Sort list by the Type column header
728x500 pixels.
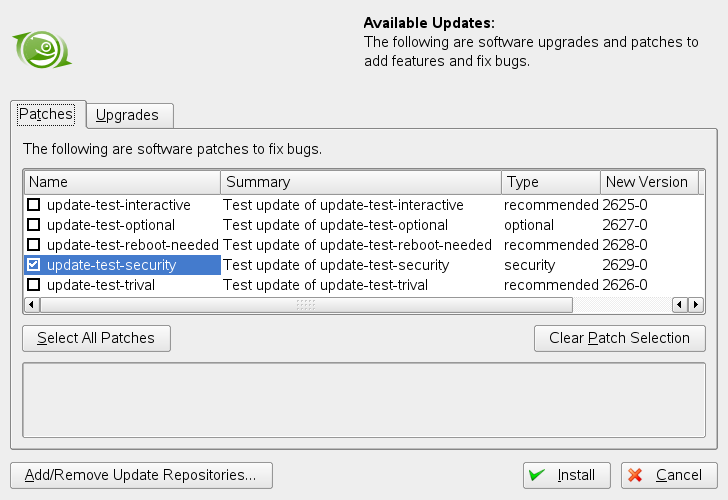point(550,182)
